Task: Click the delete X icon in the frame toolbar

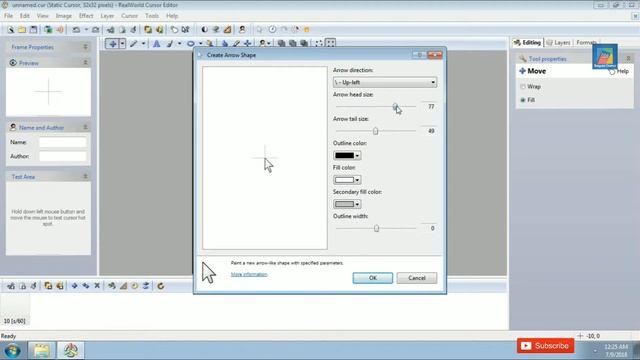Action: coord(97,286)
